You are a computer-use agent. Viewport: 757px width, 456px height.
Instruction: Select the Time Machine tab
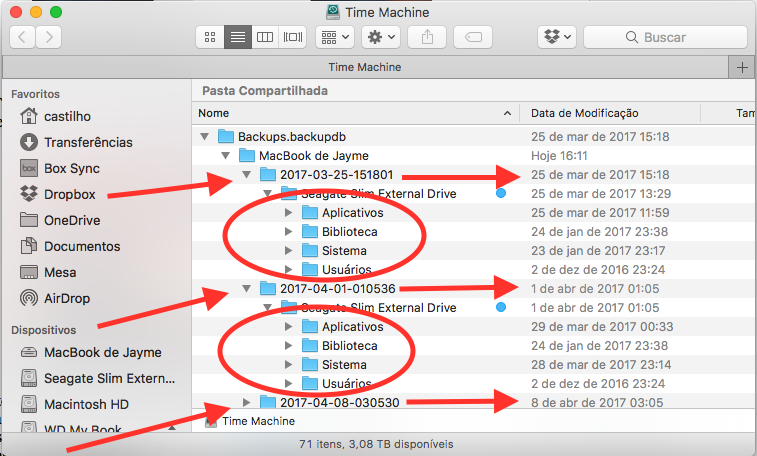[x=365, y=67]
